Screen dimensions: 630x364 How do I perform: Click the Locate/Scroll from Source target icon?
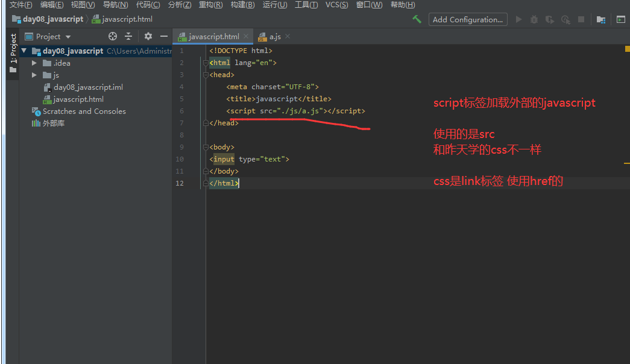click(113, 36)
